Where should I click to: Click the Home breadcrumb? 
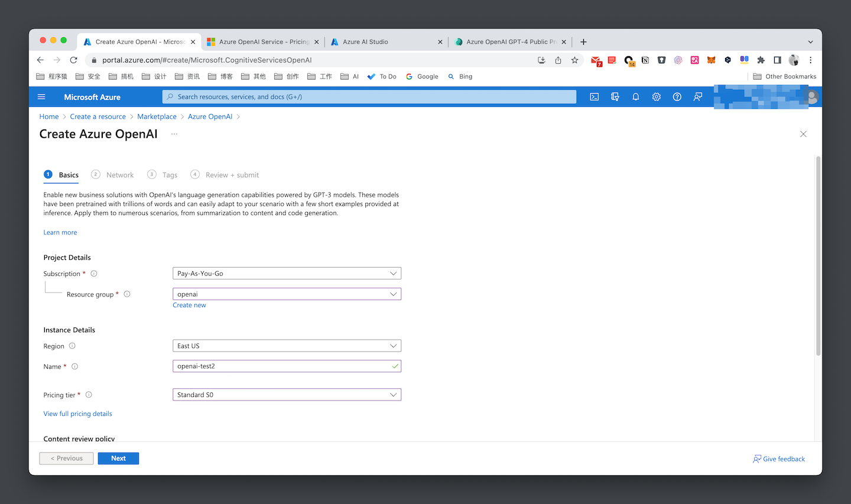pyautogui.click(x=49, y=116)
